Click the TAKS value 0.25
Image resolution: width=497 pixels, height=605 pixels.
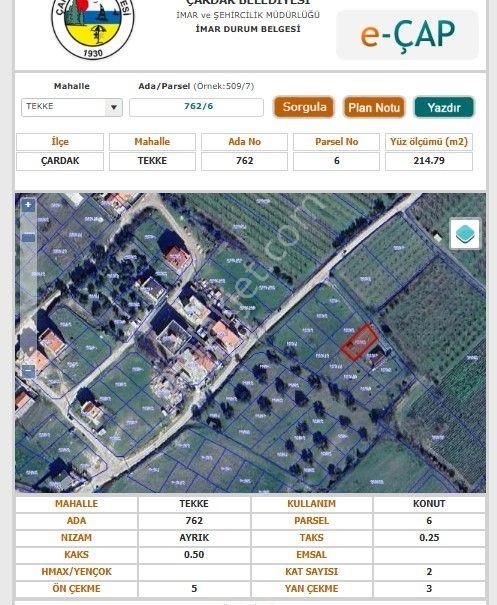point(429,537)
